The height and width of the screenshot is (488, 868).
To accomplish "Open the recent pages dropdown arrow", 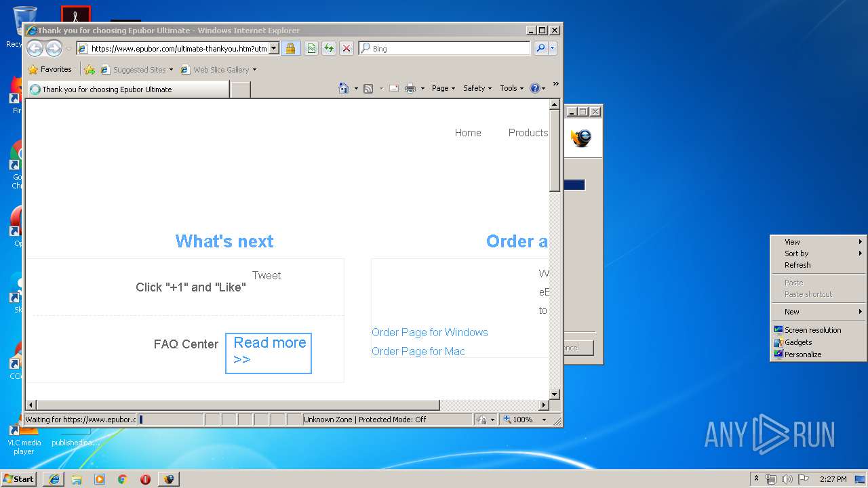I will 68,49.
